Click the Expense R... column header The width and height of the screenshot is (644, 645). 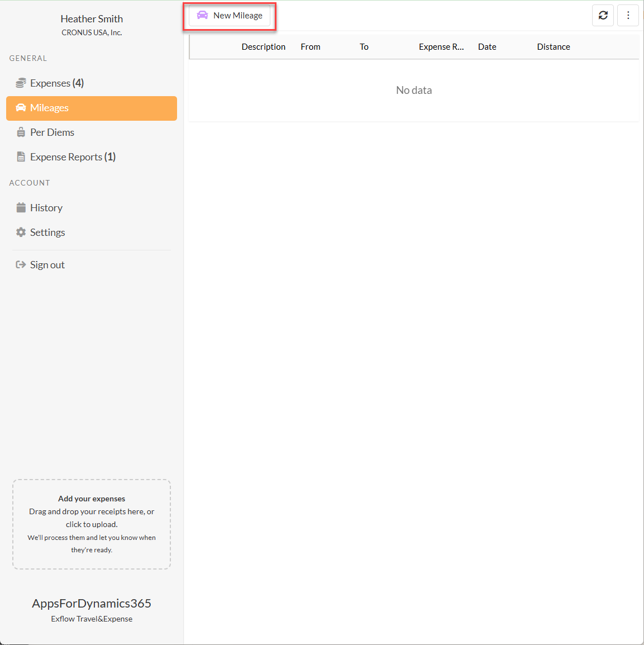[x=441, y=47]
